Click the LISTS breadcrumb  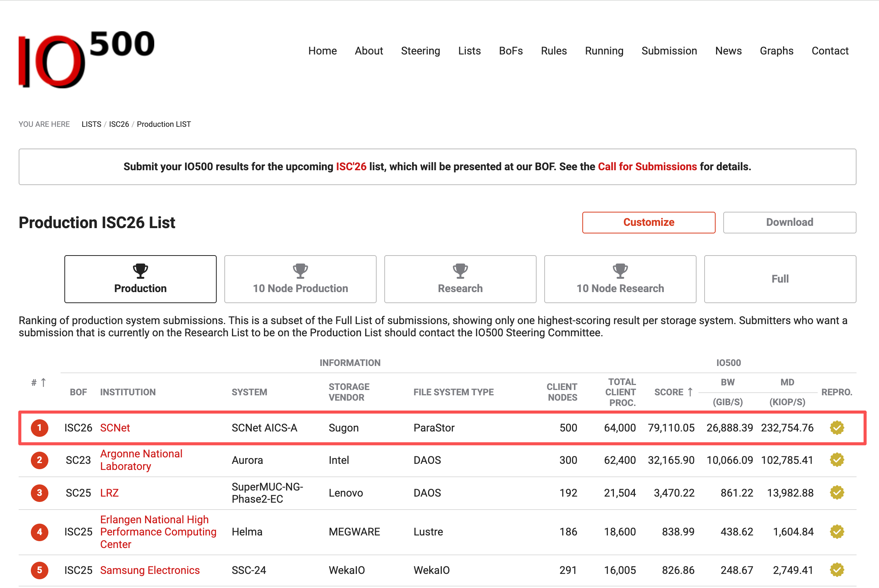[91, 124]
